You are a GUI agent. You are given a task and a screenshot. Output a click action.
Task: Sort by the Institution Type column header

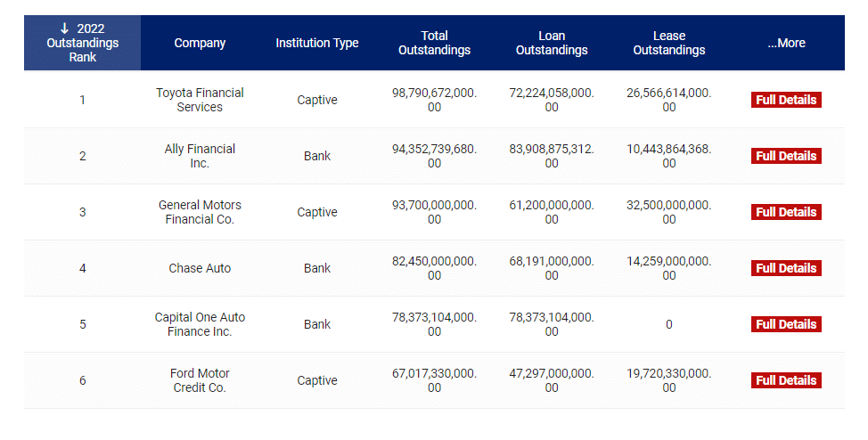click(317, 43)
